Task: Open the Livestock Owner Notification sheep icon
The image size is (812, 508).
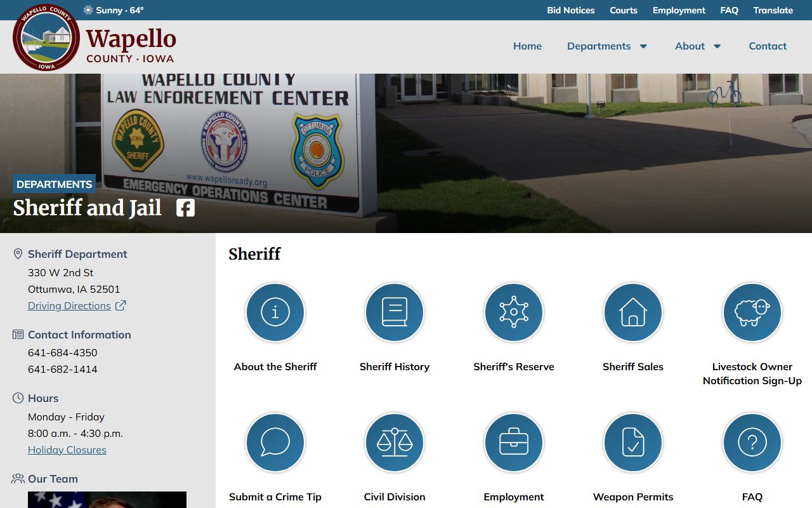Action: click(752, 312)
